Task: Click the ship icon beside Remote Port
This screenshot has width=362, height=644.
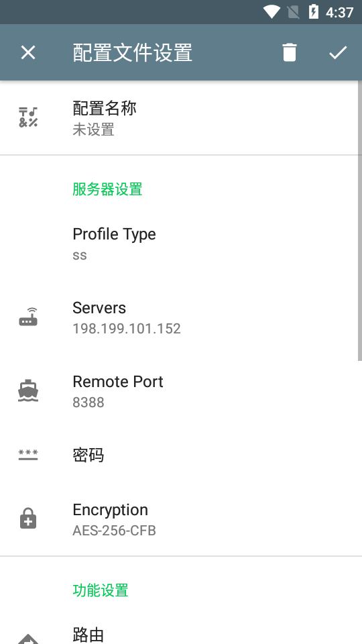Action: coord(28,391)
